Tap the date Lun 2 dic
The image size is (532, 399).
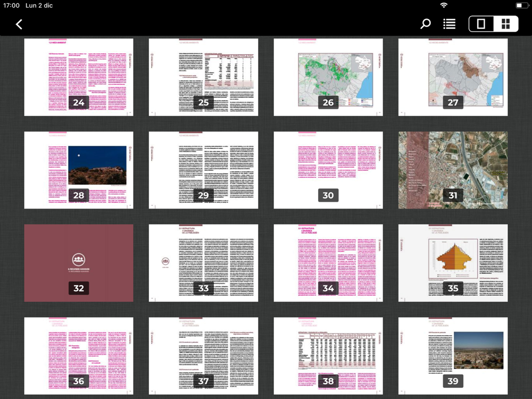point(39,5)
